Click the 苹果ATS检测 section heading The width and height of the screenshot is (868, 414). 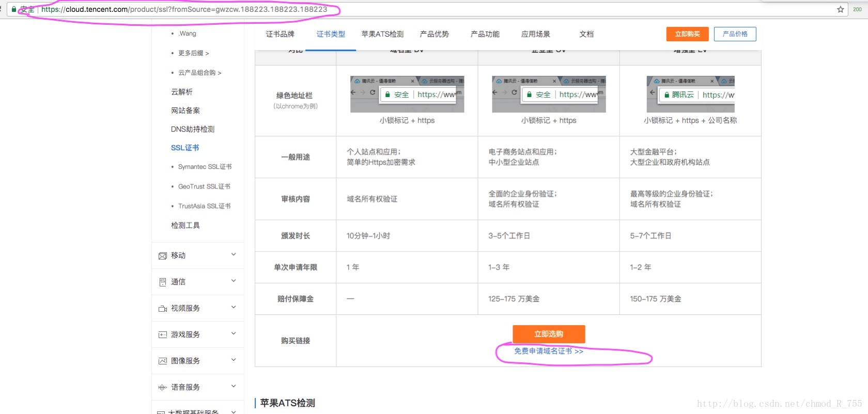pyautogui.click(x=287, y=403)
